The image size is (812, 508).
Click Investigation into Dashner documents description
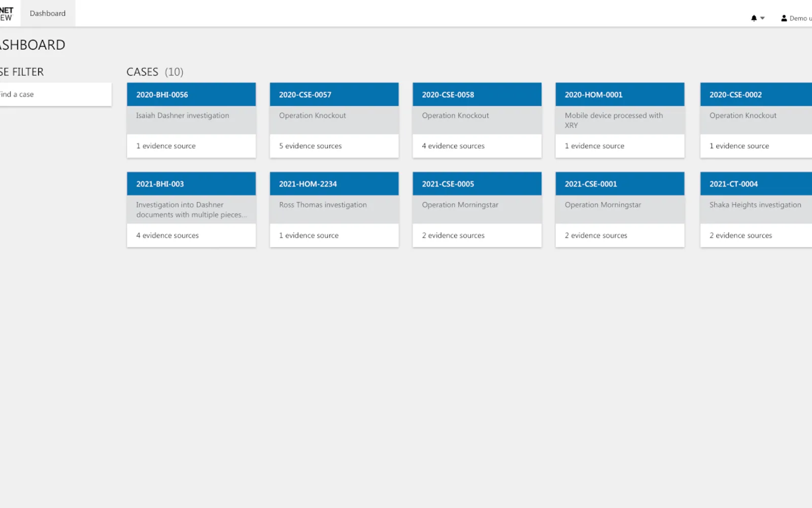point(191,210)
